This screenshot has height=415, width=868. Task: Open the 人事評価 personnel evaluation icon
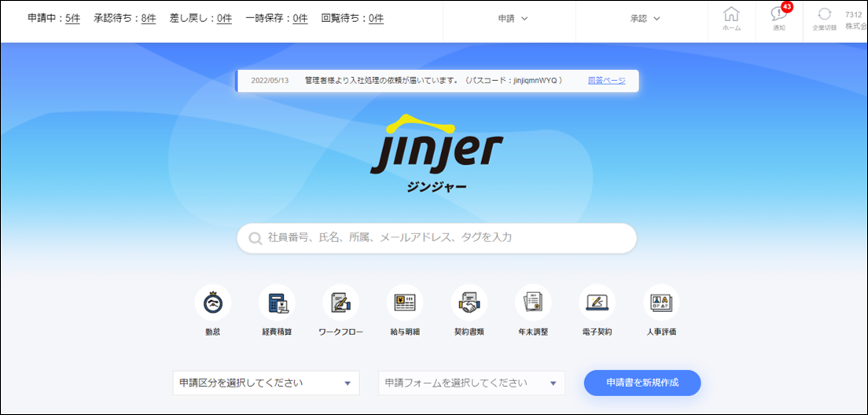click(660, 303)
